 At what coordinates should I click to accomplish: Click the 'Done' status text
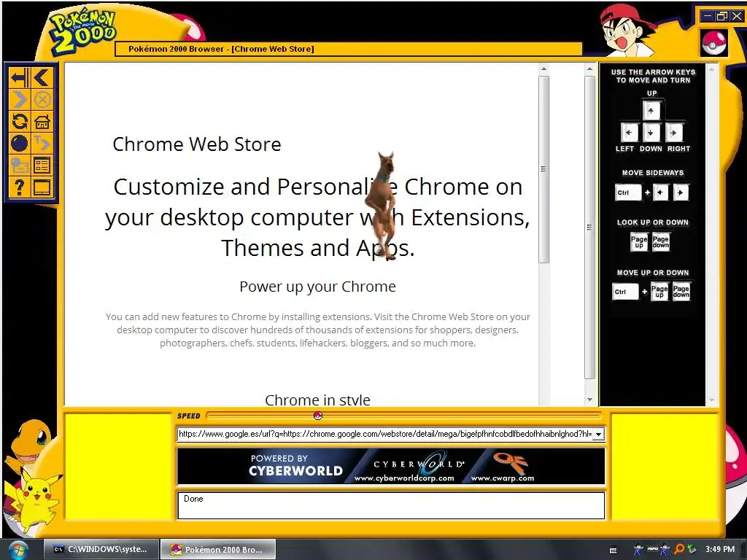coord(193,499)
